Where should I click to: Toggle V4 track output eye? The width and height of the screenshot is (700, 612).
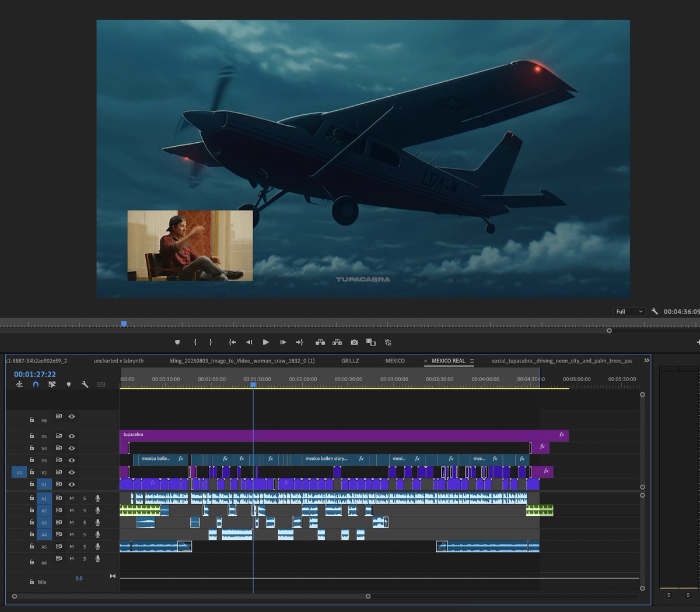click(72, 448)
